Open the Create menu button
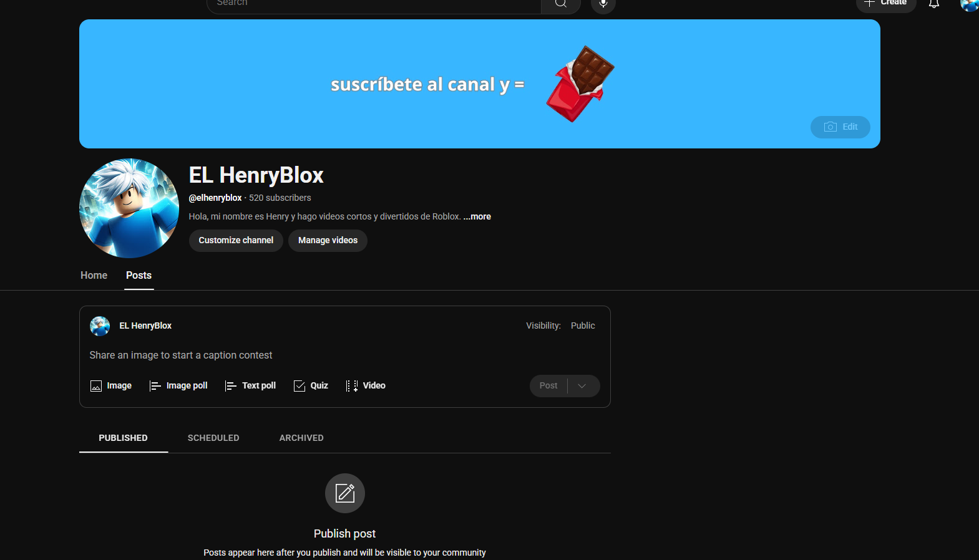This screenshot has height=560, width=979. click(886, 4)
